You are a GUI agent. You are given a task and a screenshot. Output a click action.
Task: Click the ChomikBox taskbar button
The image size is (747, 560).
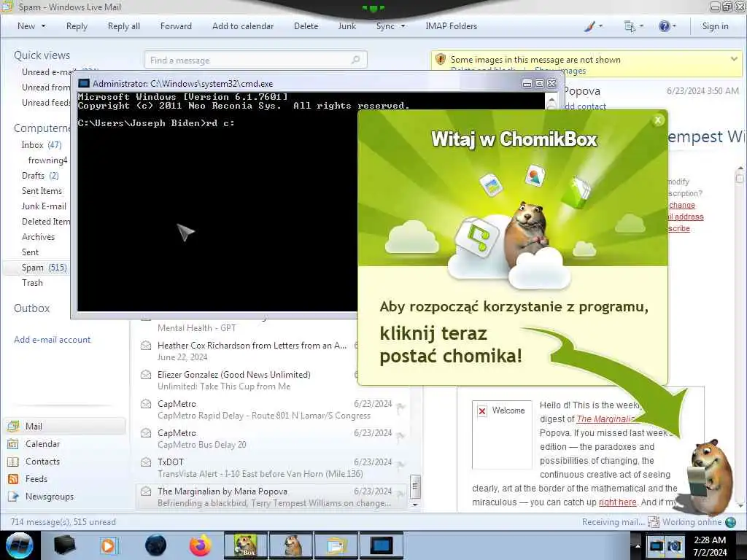245,545
